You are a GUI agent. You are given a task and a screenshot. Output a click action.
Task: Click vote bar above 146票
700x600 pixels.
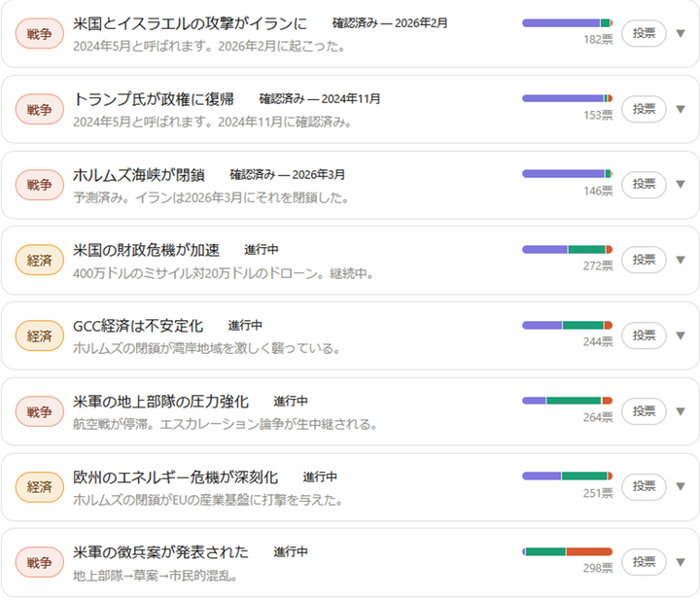(567, 174)
